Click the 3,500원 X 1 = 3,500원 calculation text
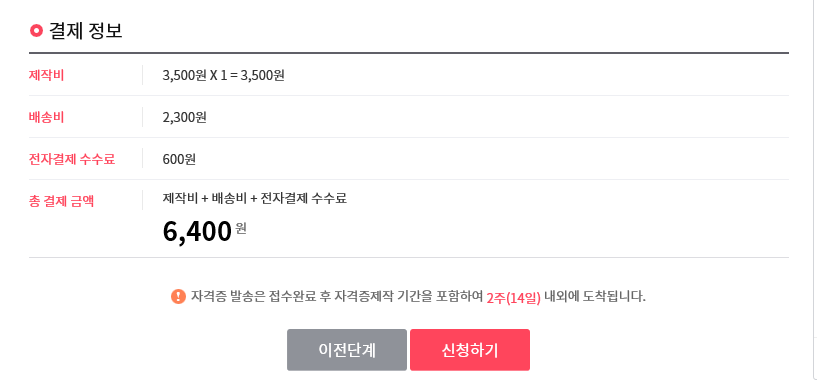This screenshot has width=817, height=392. (x=224, y=76)
